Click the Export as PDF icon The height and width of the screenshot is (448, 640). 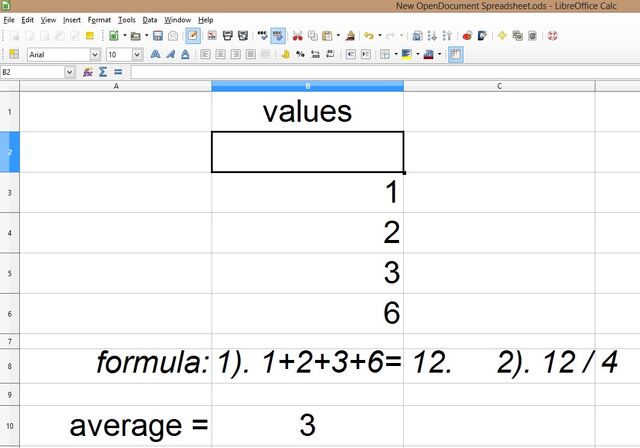click(212, 36)
